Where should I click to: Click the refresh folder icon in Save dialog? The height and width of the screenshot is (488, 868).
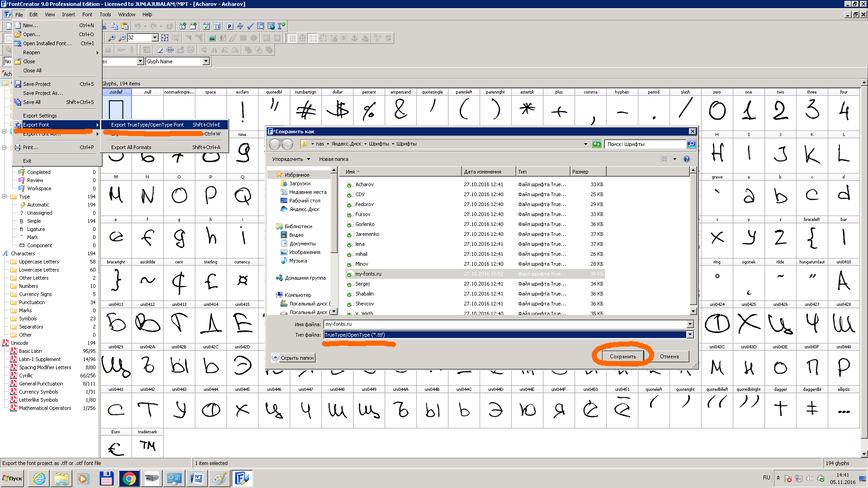click(x=597, y=144)
